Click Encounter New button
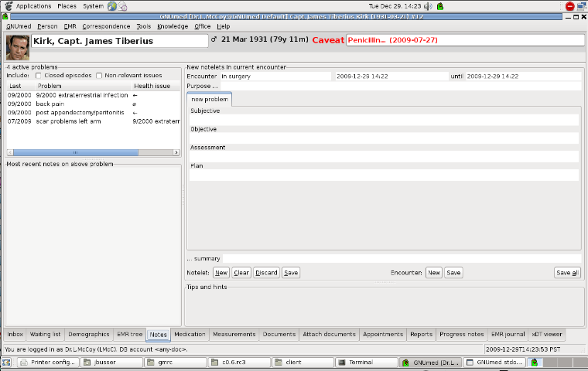Viewport: 588px width, 371px height. 434,273
